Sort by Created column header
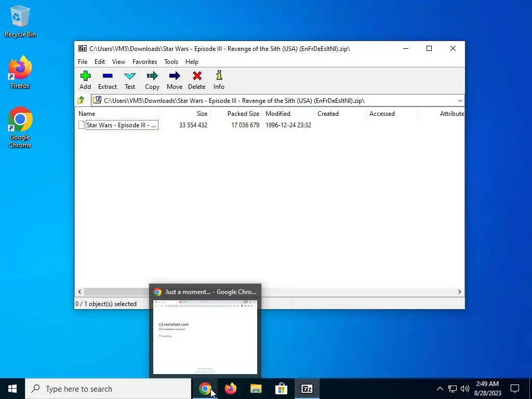 click(340, 114)
